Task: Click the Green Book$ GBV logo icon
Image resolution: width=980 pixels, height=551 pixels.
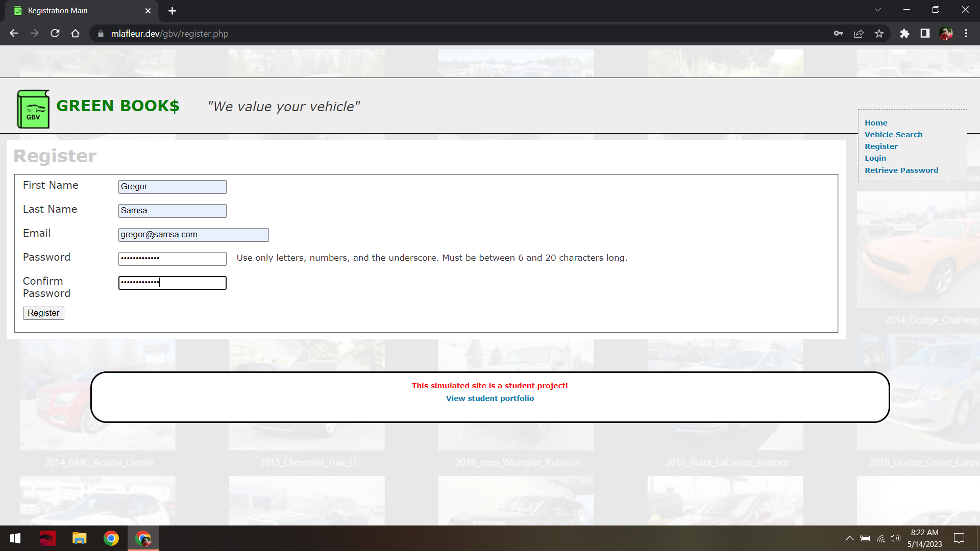Action: [x=33, y=109]
